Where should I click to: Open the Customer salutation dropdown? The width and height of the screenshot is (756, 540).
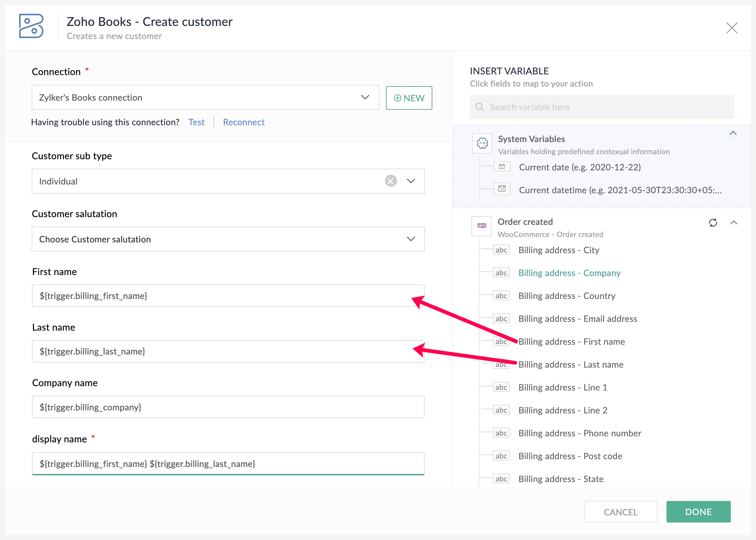pyautogui.click(x=411, y=239)
